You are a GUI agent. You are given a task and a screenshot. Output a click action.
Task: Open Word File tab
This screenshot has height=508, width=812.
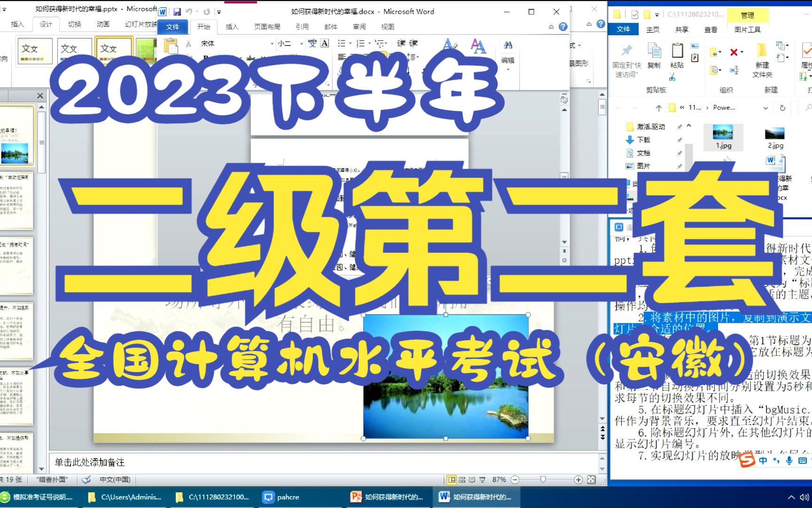[x=172, y=27]
